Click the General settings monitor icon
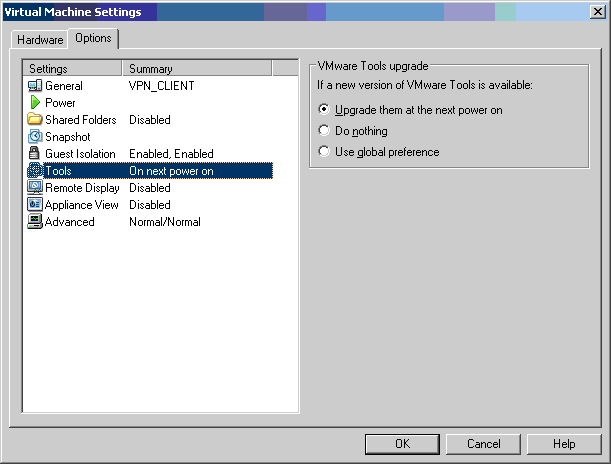611x464 pixels. point(35,86)
